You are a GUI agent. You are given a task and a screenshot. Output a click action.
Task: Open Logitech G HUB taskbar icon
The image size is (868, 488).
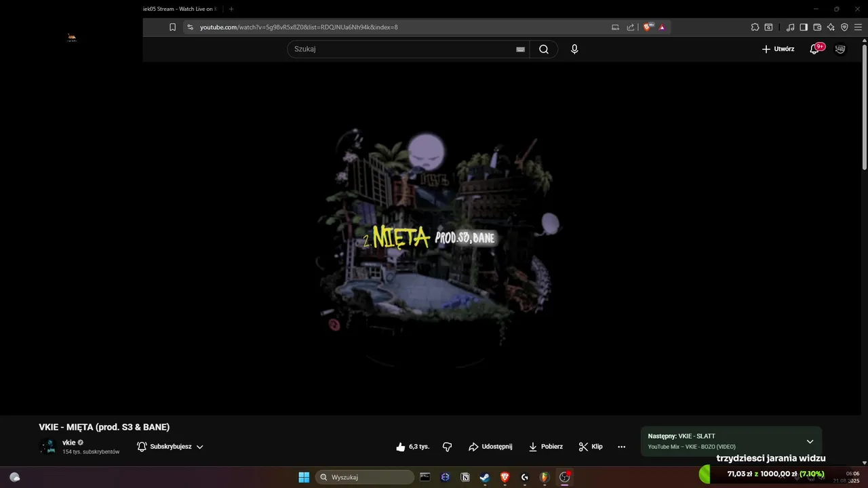(525, 477)
